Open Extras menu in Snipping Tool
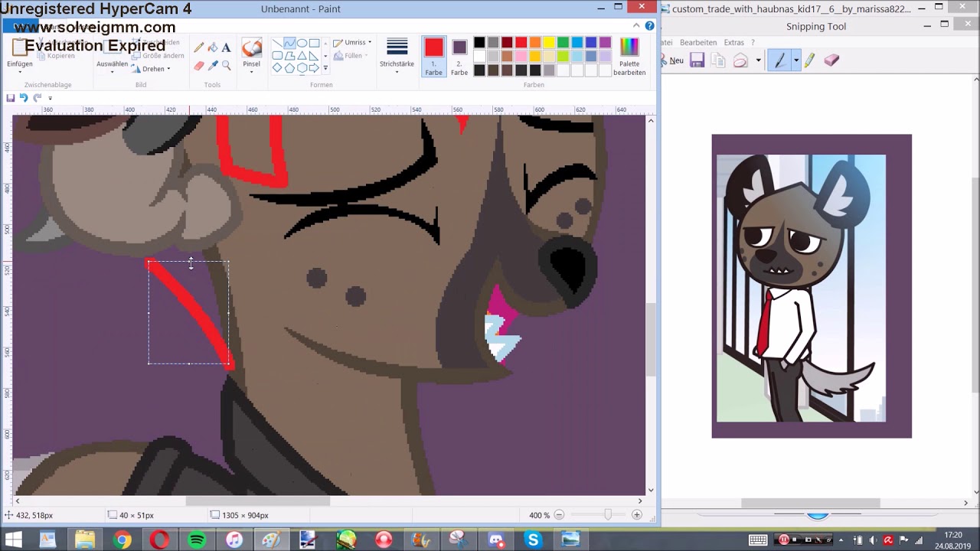This screenshot has height=551, width=980. click(733, 42)
